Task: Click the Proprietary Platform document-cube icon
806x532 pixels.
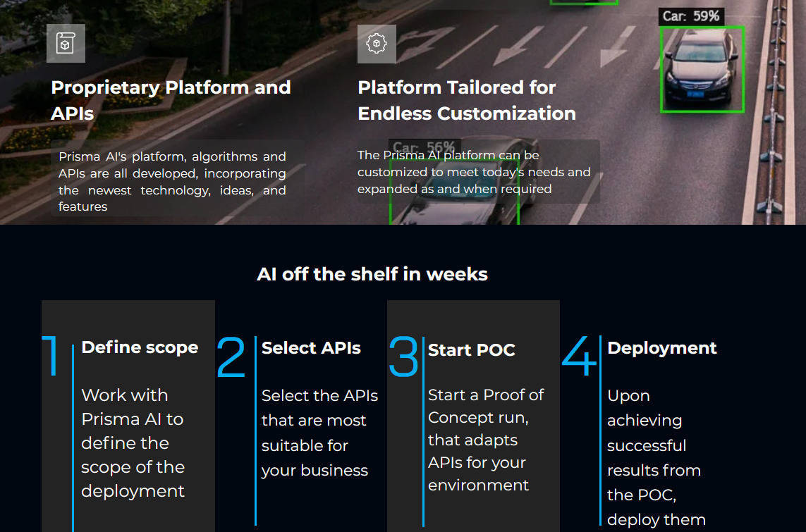Action: (x=66, y=44)
